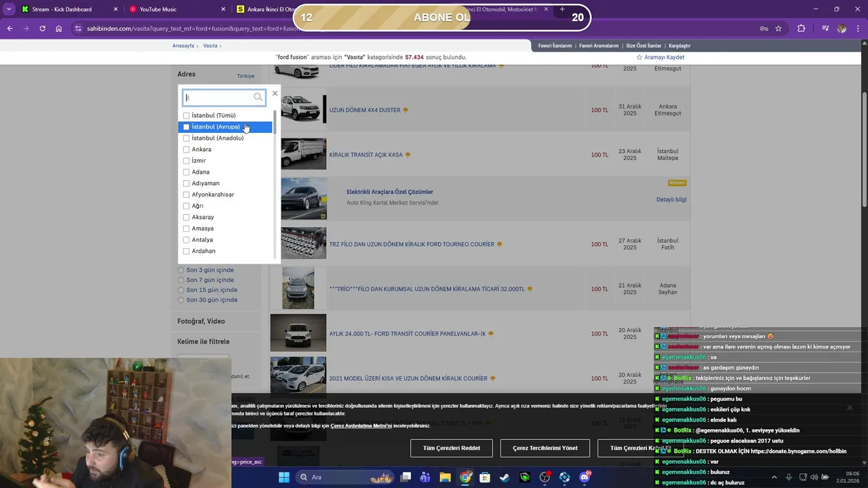Open OBS Studio from taskbar
The height and width of the screenshot is (488, 868).
click(x=545, y=477)
